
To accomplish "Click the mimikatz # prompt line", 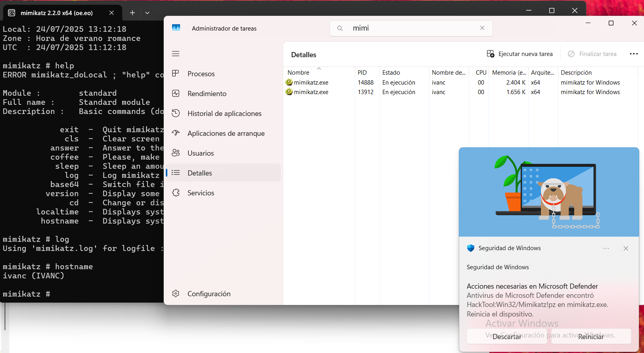I will [x=27, y=294].
